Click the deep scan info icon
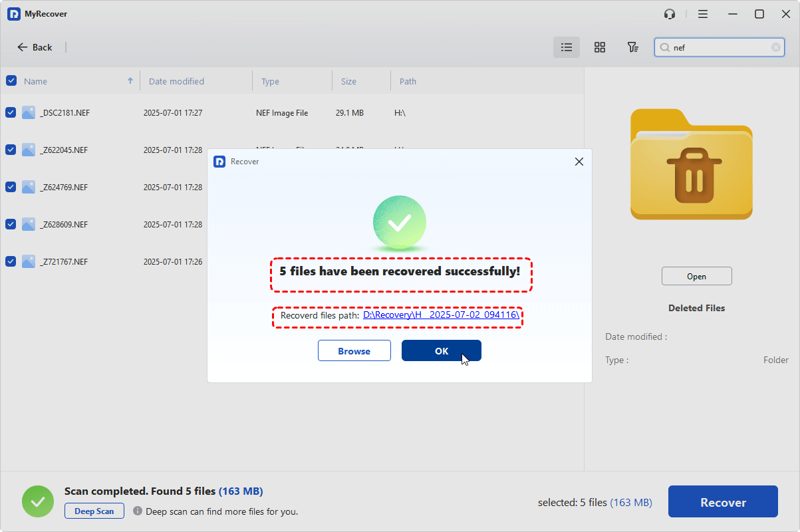The width and height of the screenshot is (800, 532). pos(138,511)
